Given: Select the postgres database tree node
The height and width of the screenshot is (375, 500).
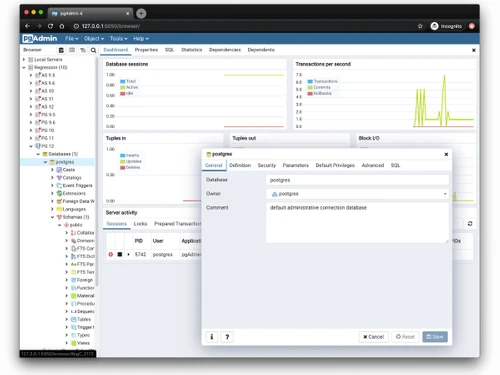Looking at the screenshot, I should click(65, 162).
